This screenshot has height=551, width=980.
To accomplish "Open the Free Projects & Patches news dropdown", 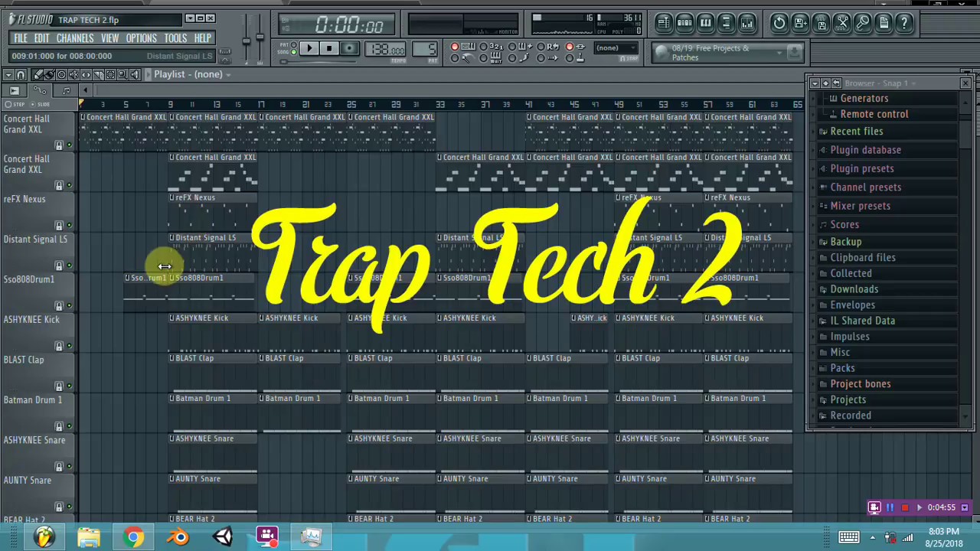I will (779, 53).
